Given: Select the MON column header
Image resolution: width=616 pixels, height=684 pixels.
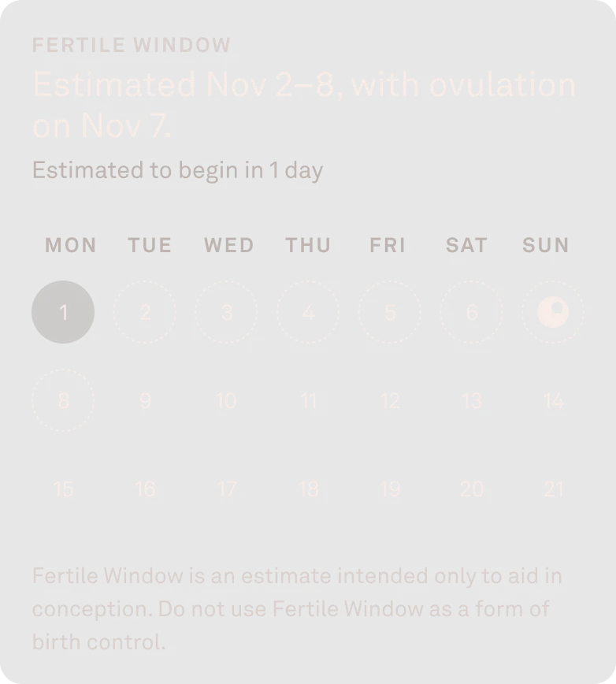Looking at the screenshot, I should click(x=69, y=245).
